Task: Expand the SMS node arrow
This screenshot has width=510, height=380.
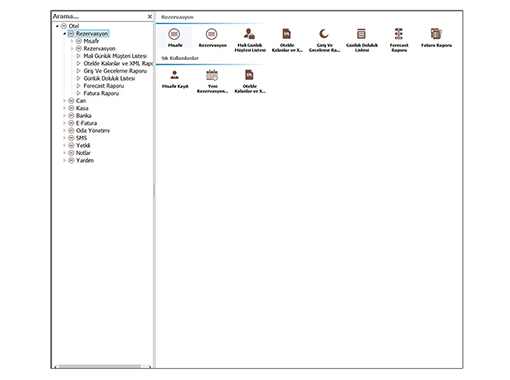Action: [x=65, y=138]
